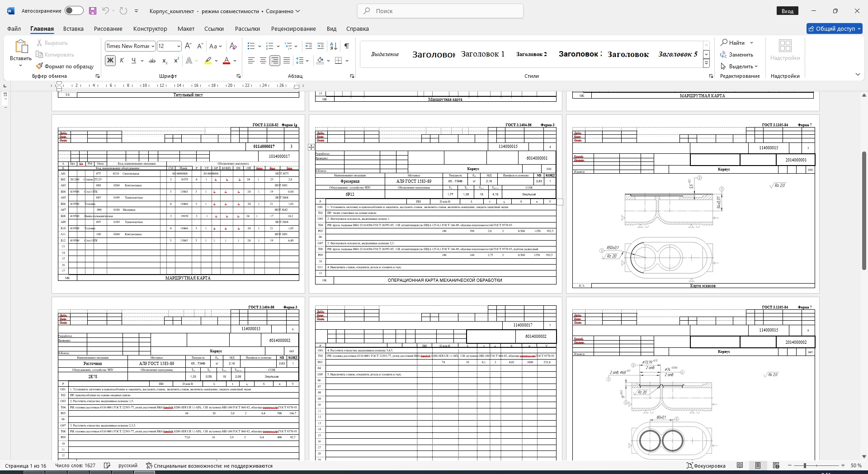This screenshot has width=868, height=474.
Task: Click the Save icon in title bar
Action: [x=93, y=11]
